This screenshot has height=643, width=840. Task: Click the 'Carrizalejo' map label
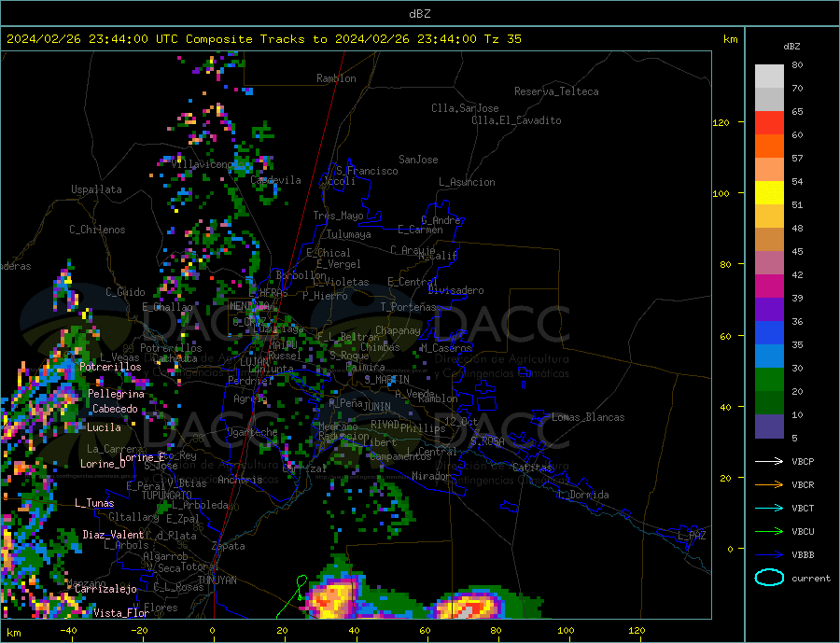105,590
